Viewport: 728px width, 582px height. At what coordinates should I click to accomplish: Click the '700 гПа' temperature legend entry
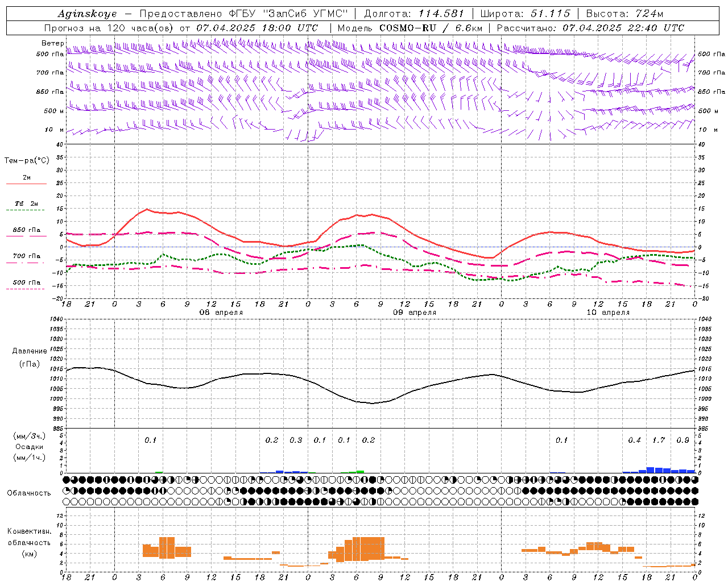[x=27, y=256]
